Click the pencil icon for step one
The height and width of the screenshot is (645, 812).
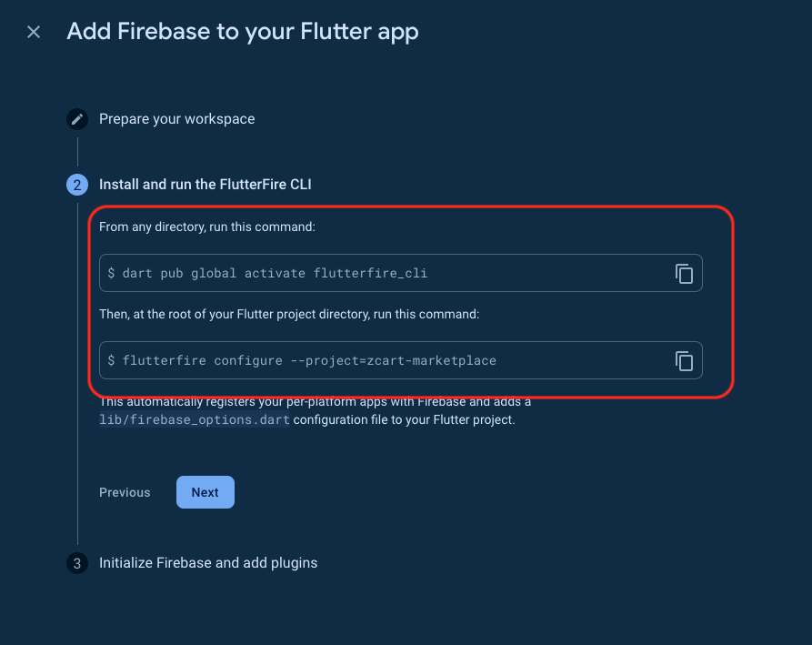coord(77,119)
